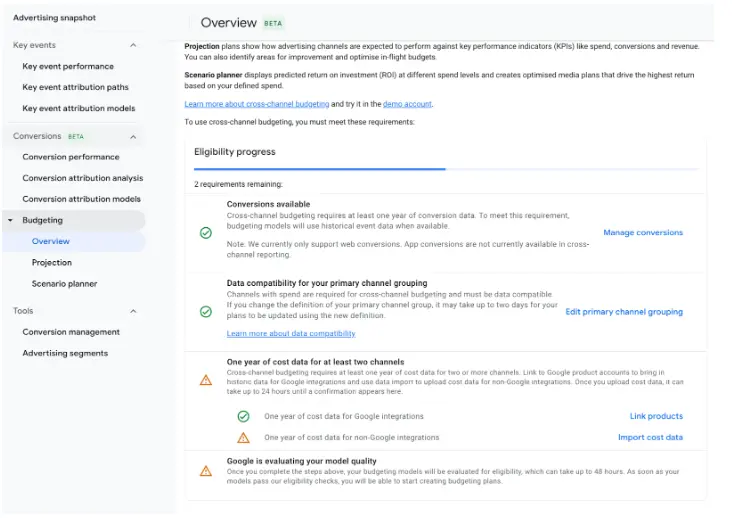Collapse the Conversions section chevron
Screen dimensions: 732x518
[133, 137]
